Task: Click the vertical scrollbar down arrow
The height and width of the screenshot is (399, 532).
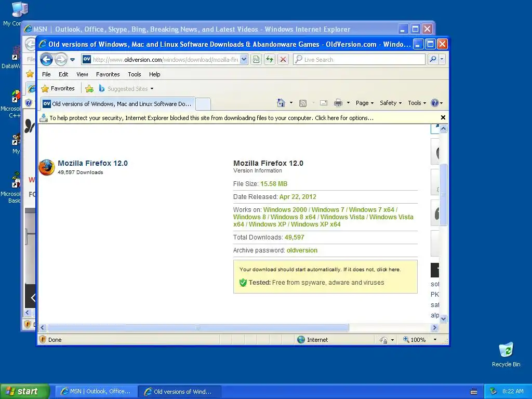Action: click(x=443, y=319)
